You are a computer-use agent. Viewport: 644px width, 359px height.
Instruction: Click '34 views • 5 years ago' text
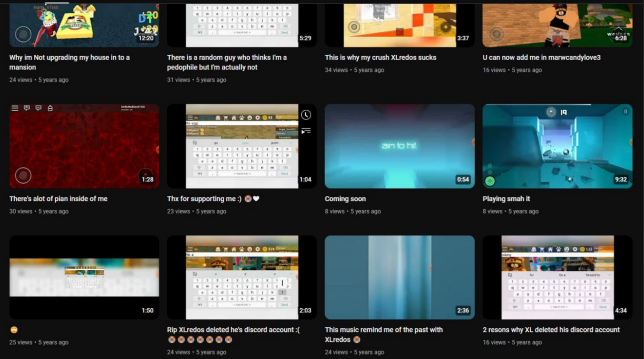tap(354, 70)
